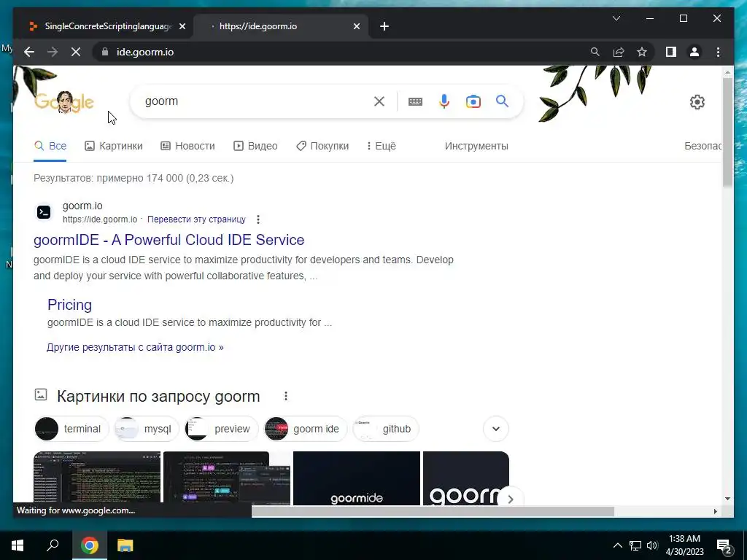The image size is (747, 560).
Task: Switch to the Видео results tab
Action: pos(255,146)
